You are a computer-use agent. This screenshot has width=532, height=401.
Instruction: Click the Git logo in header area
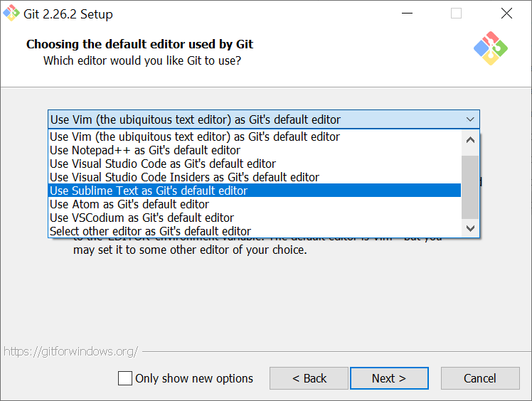(x=491, y=48)
